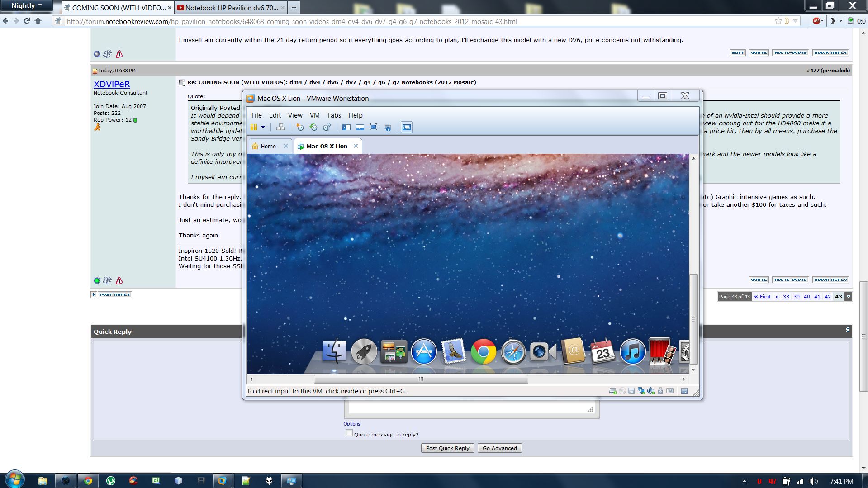The width and height of the screenshot is (868, 488).
Task: Open a new browser tab
Action: coord(294,8)
